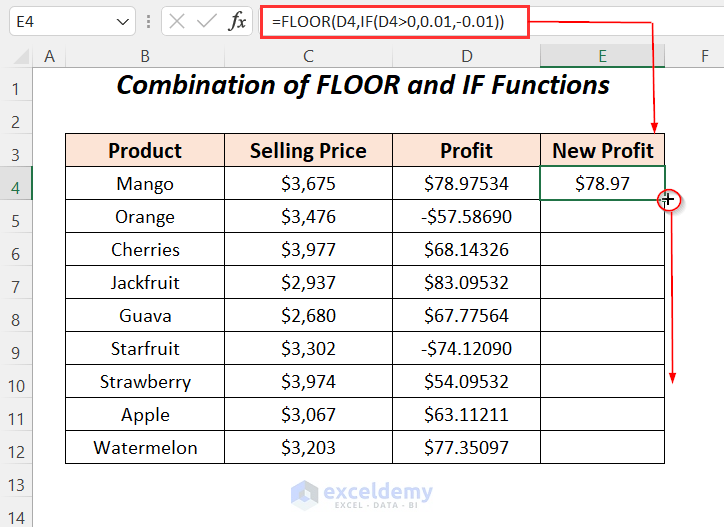
Task: Select Orange's profit cell -$57.58690
Action: coord(466,217)
